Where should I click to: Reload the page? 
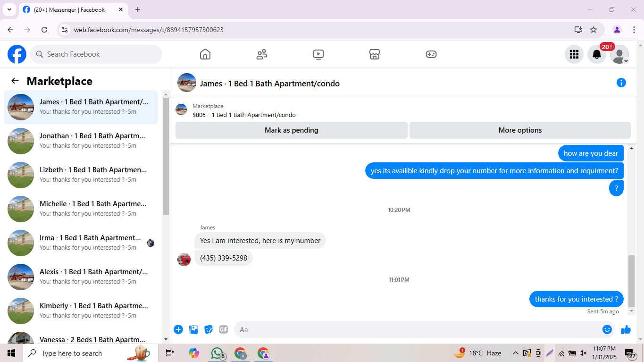coord(44,30)
